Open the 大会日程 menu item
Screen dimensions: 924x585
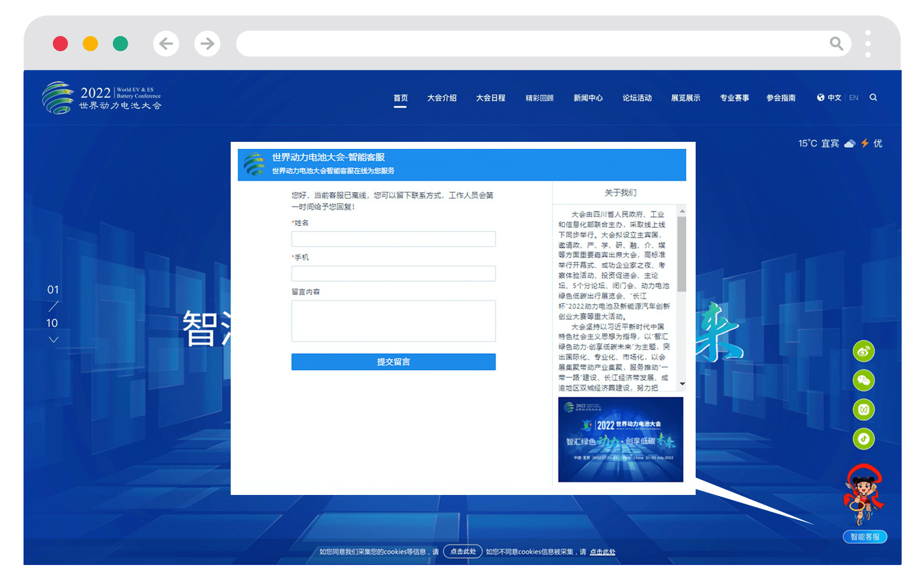coord(491,98)
